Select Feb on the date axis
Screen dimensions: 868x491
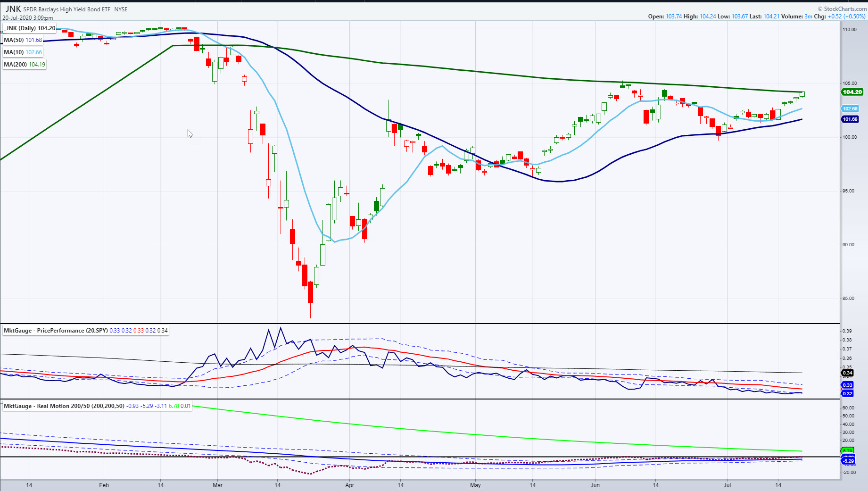104,485
